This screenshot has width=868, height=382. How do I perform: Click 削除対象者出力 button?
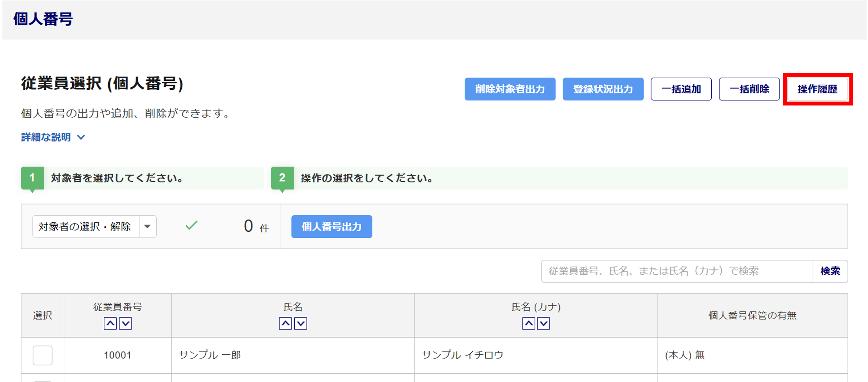(510, 89)
